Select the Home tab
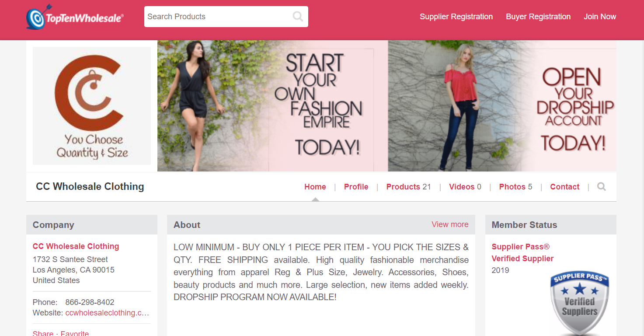Screen dimensions: 644x336 (315, 187)
